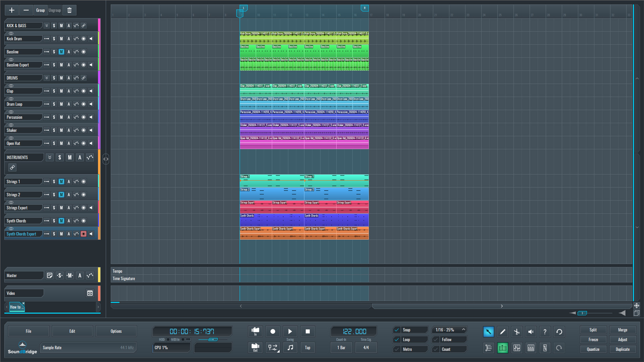The width and height of the screenshot is (644, 362).
Task: Delete selected track with trash icon
Action: pyautogui.click(x=69, y=10)
